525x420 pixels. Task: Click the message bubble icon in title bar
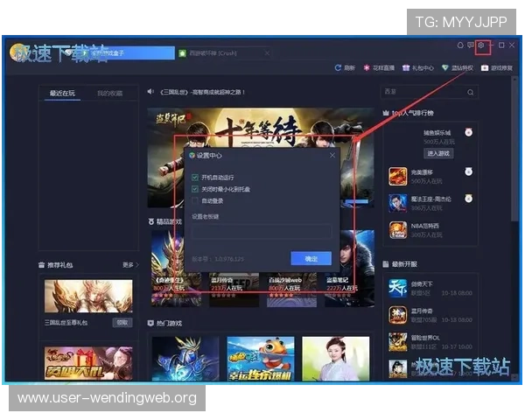click(x=471, y=45)
